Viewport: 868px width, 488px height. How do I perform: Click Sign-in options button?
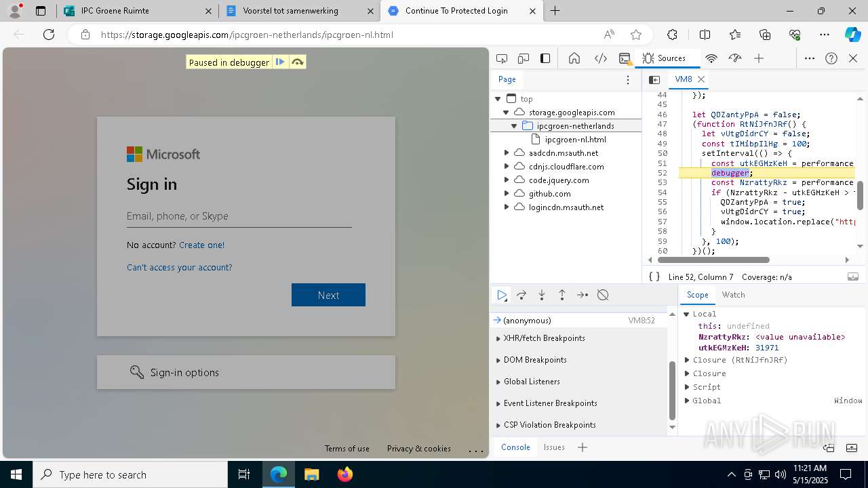tap(246, 372)
